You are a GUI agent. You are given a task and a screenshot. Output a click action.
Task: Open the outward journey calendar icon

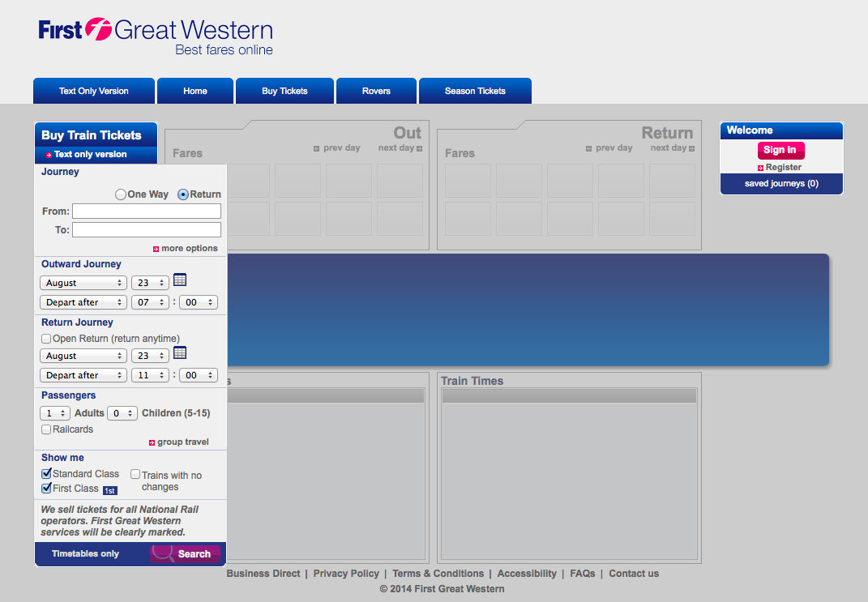pos(180,280)
